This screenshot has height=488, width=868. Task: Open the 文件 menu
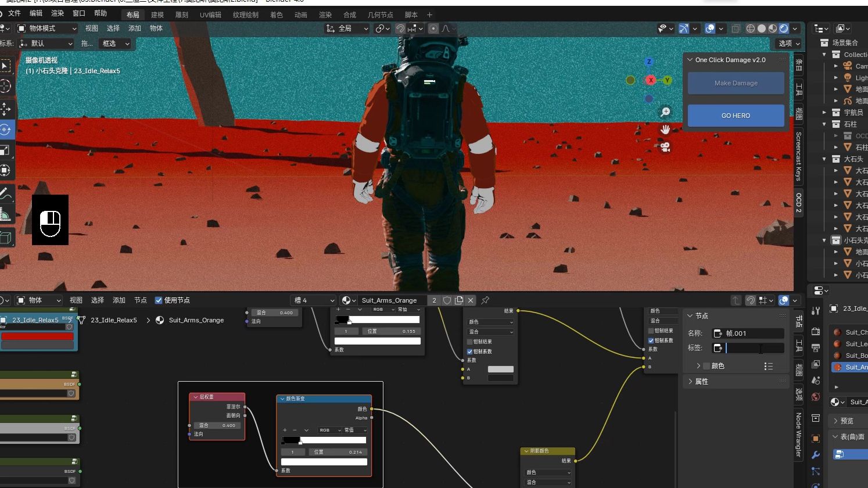[x=15, y=13]
